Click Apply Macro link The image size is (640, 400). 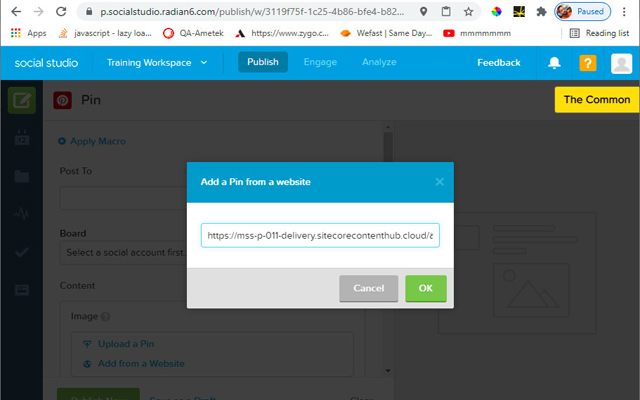[92, 141]
